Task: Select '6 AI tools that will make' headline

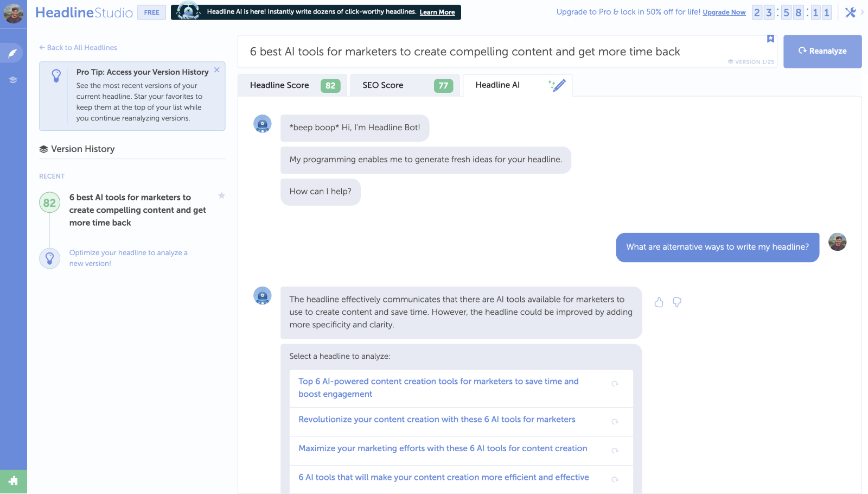Action: 444,477
